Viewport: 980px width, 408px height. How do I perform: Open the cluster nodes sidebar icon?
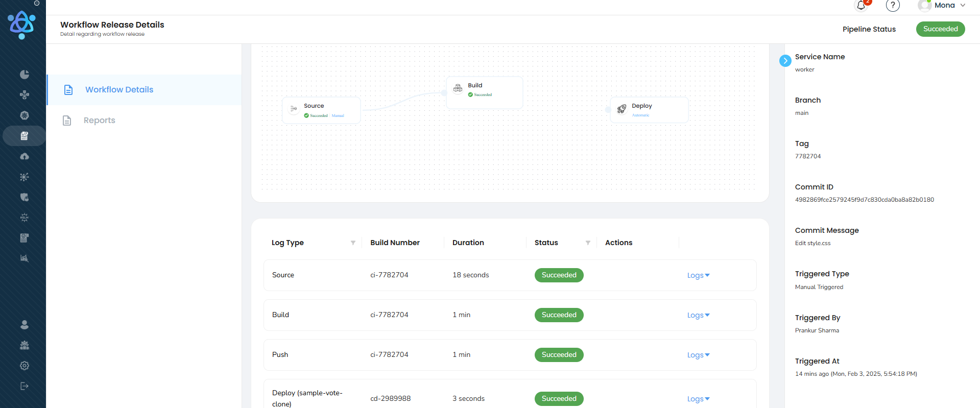tap(24, 95)
